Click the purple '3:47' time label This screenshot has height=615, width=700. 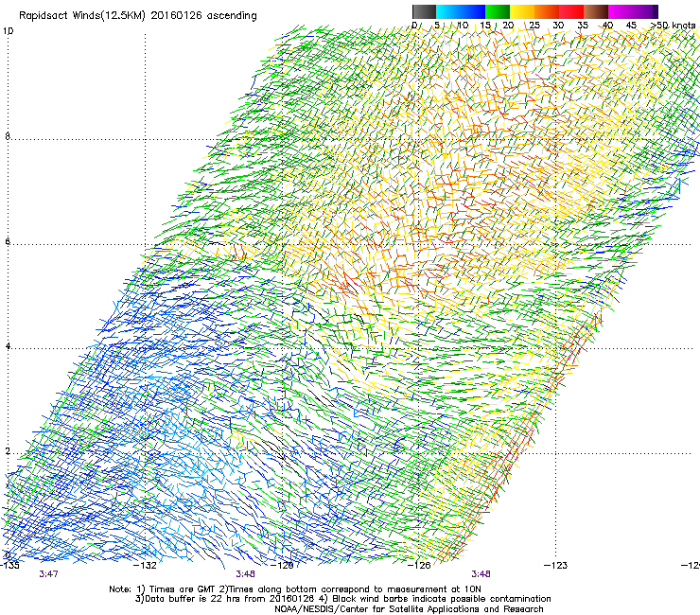[48, 574]
